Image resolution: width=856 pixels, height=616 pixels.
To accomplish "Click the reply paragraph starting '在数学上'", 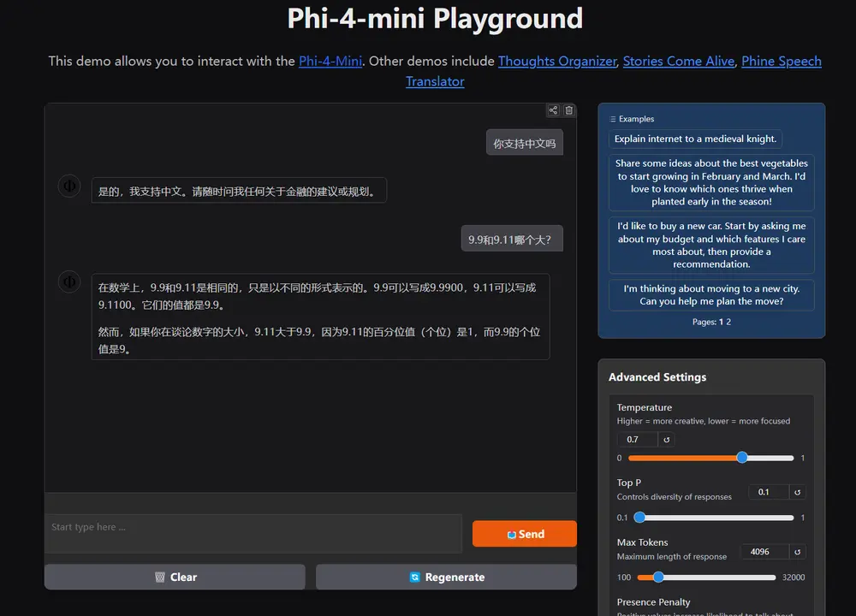I will (x=318, y=296).
